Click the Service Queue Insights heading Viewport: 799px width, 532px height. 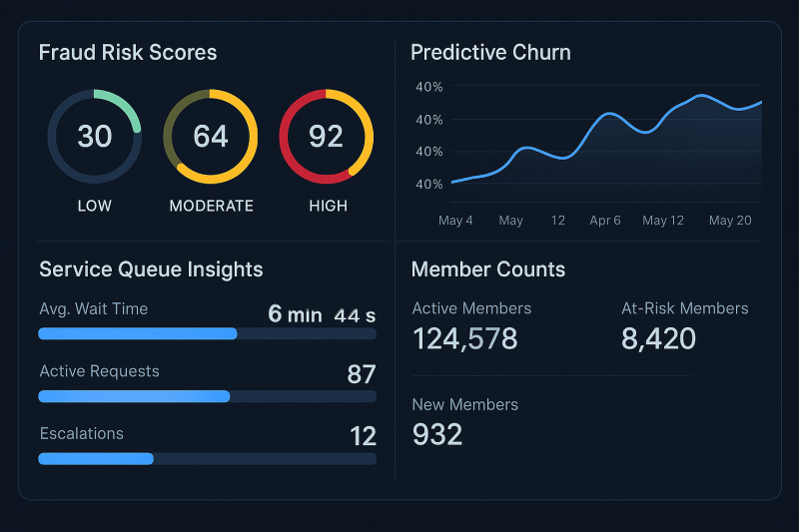tap(152, 269)
